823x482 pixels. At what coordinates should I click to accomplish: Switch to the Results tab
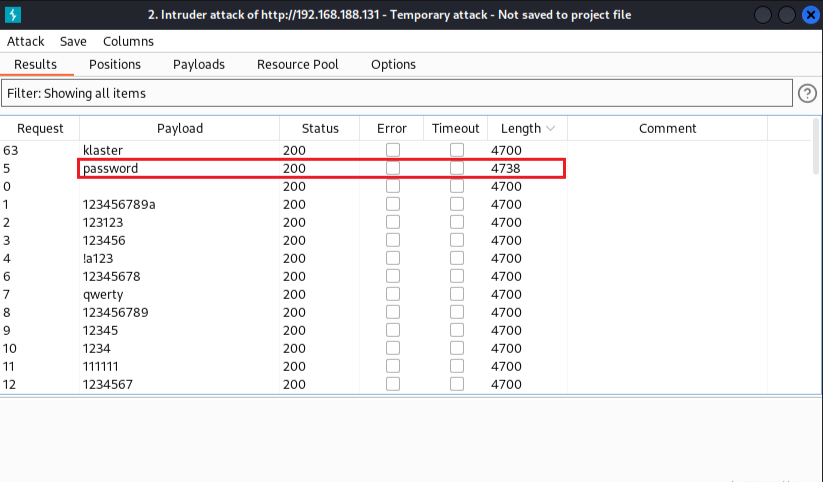point(35,65)
